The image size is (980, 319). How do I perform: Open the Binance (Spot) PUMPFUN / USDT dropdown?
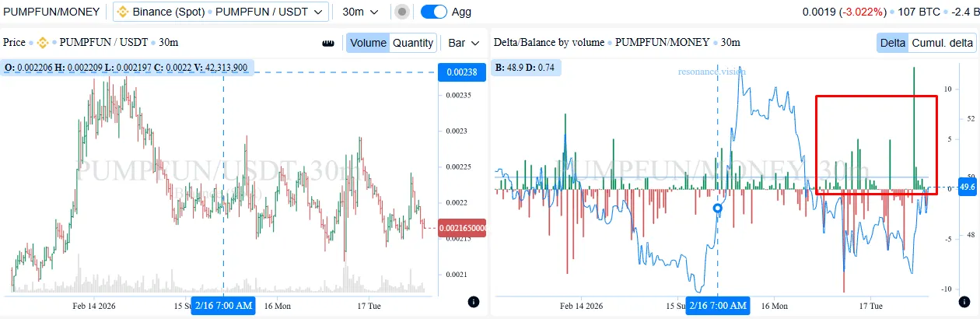click(x=221, y=12)
